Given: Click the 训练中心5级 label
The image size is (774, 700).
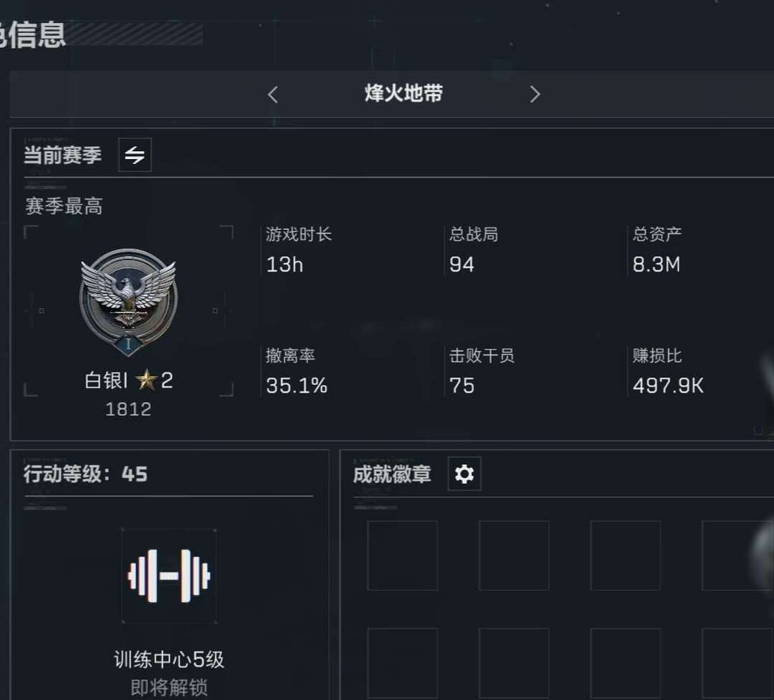Looking at the screenshot, I should (169, 660).
